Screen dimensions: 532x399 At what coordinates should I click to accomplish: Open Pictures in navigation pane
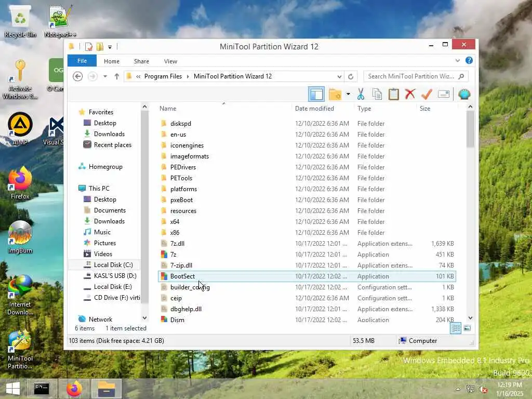click(105, 243)
